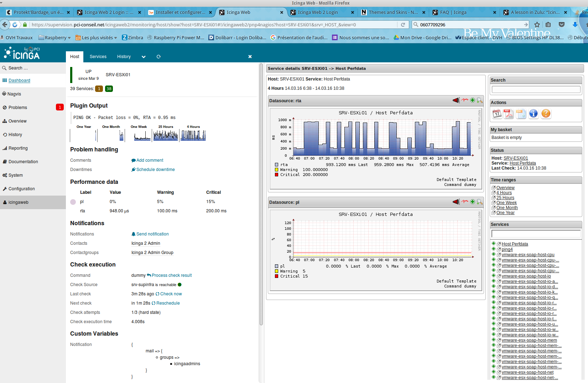Viewport: 588px width, 383px height.
Task: Select the 25 Hours time range
Action: (505, 198)
